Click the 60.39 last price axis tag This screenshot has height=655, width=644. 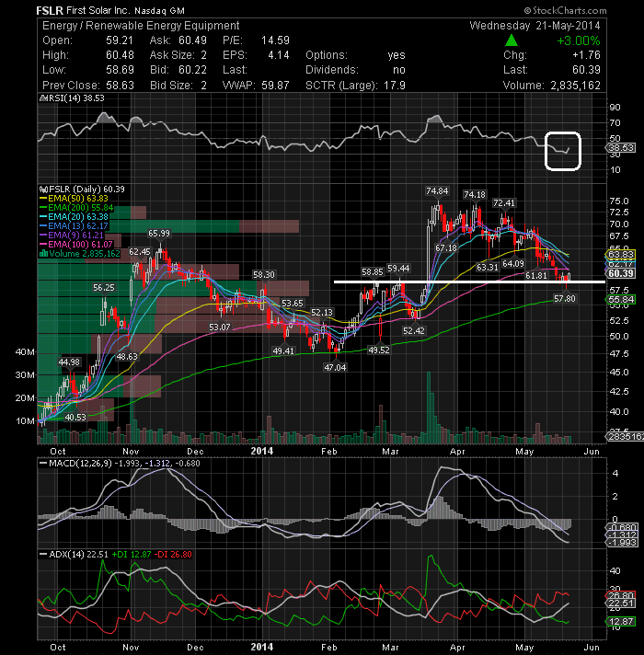621,273
